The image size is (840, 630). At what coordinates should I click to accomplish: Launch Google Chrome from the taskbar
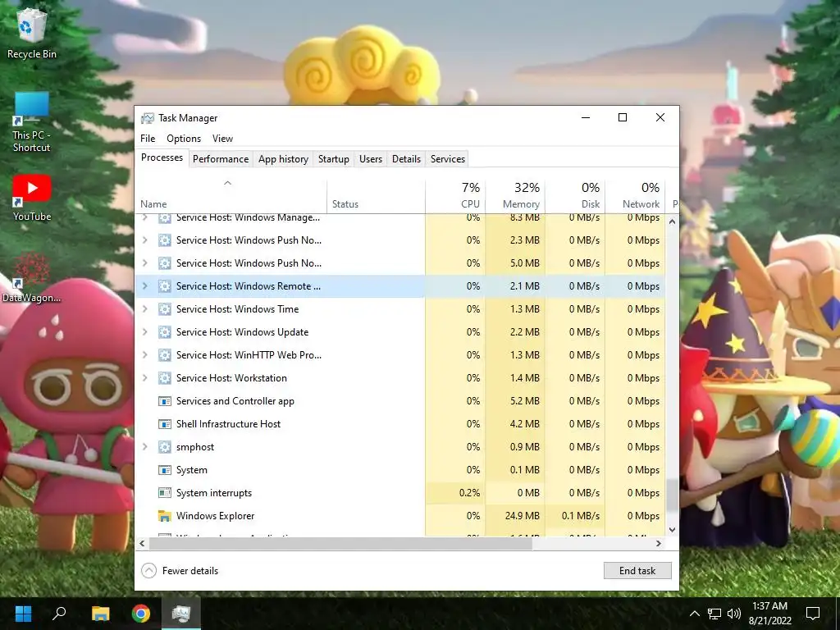click(141, 614)
